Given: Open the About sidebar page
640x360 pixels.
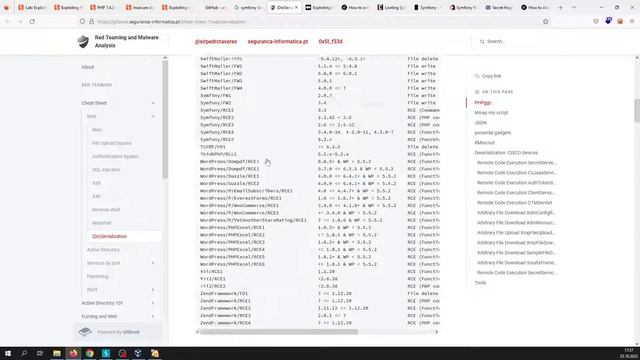Looking at the screenshot, I should point(88,67).
